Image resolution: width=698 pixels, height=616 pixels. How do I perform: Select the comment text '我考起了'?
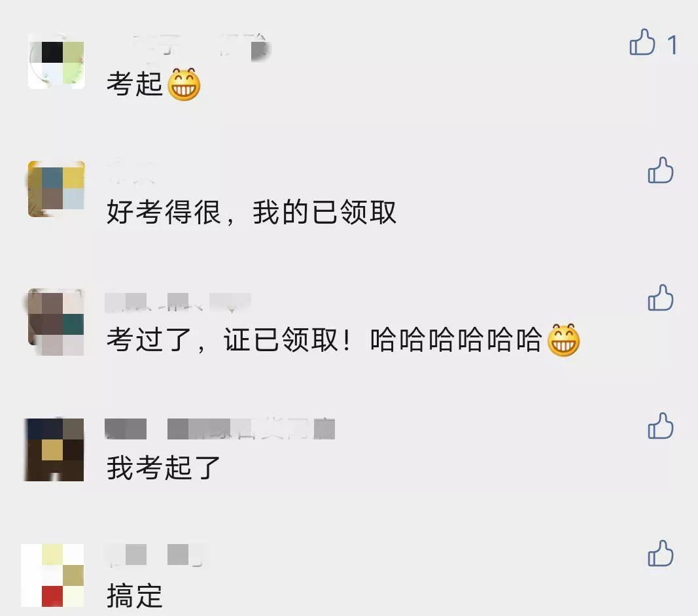coord(164,468)
